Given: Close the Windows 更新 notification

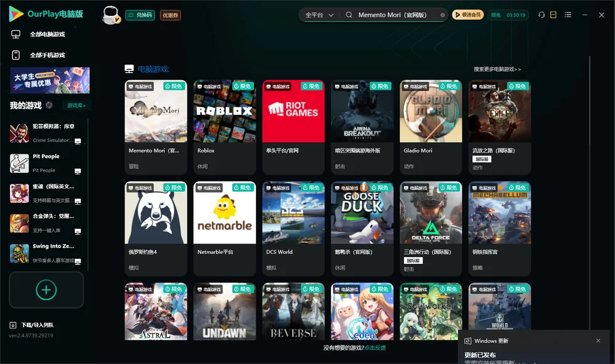Looking at the screenshot, I should (x=598, y=341).
